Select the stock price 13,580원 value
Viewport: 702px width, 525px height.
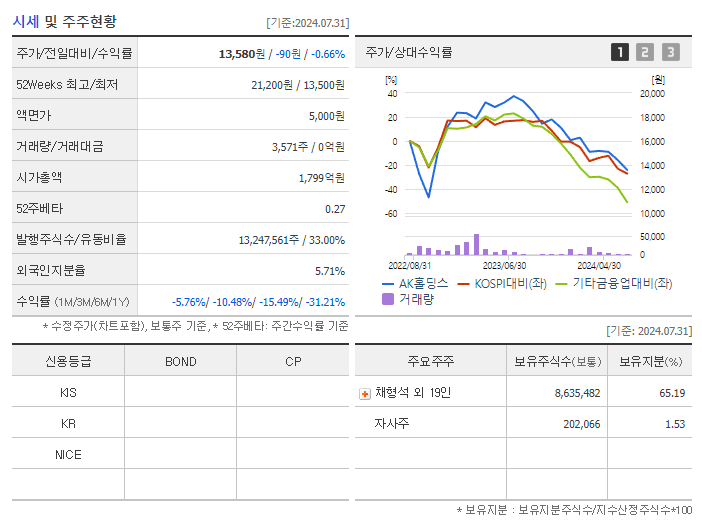click(242, 54)
